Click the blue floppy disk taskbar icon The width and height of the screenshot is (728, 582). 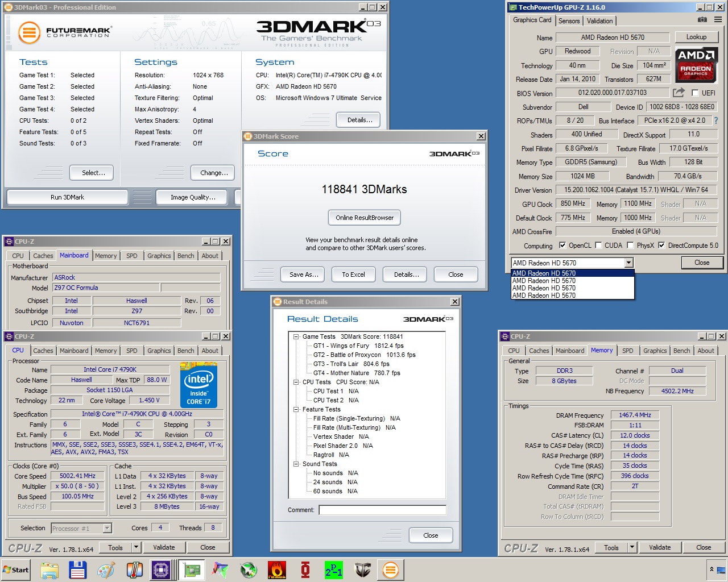coord(77,569)
